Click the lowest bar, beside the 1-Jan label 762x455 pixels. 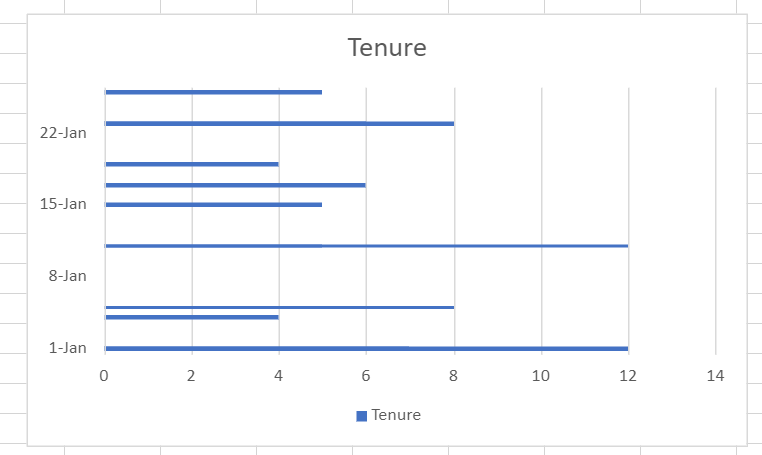366,349
